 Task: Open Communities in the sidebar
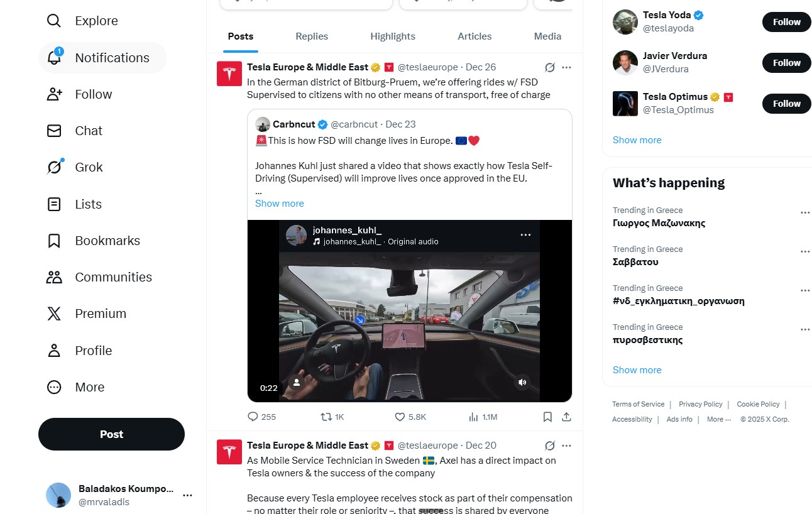click(x=55, y=277)
